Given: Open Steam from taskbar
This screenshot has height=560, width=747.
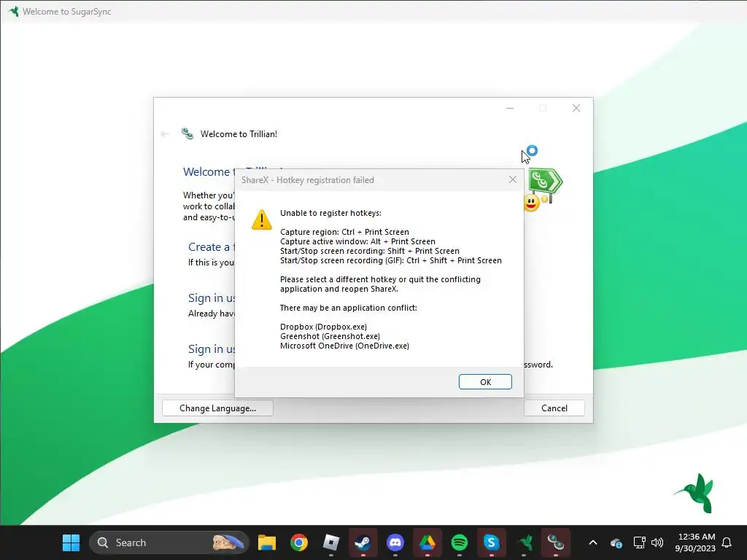Looking at the screenshot, I should [363, 542].
